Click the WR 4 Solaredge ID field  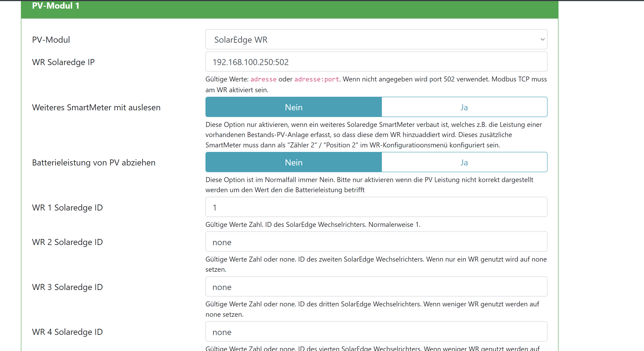click(x=376, y=332)
